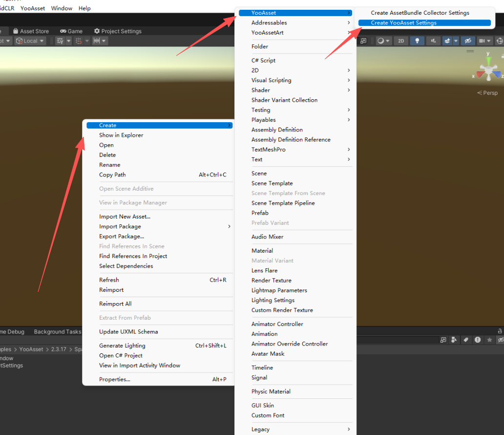The width and height of the screenshot is (504, 435).
Task: Click the Project search window expand icon
Action: click(x=443, y=340)
